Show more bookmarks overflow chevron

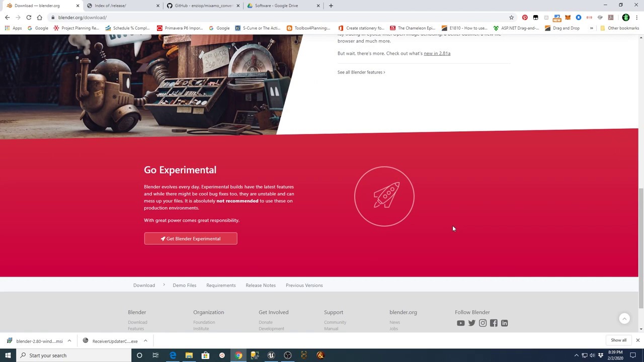point(592,28)
